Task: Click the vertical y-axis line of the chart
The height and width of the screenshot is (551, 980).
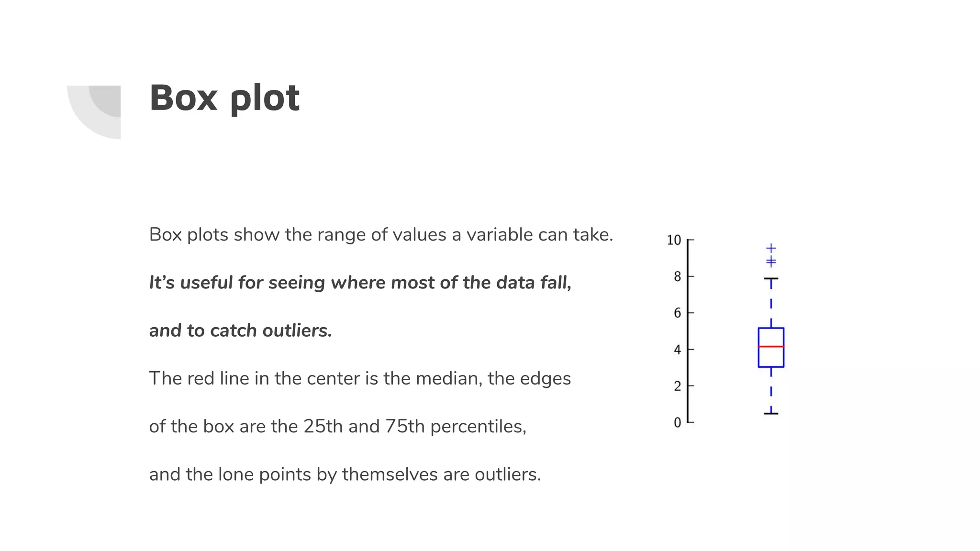Action: tap(688, 331)
